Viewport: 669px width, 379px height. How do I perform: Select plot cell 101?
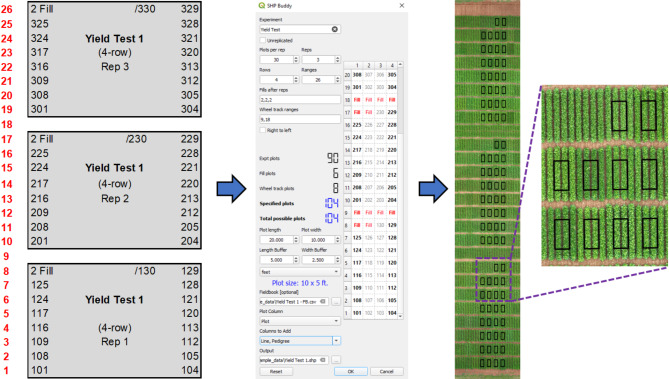[x=357, y=313]
